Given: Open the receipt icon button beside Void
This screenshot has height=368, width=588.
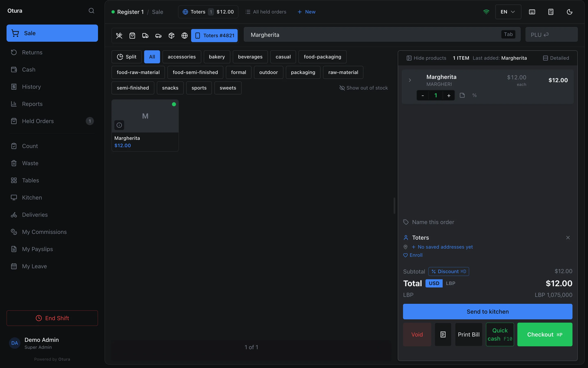Looking at the screenshot, I should coord(443,334).
